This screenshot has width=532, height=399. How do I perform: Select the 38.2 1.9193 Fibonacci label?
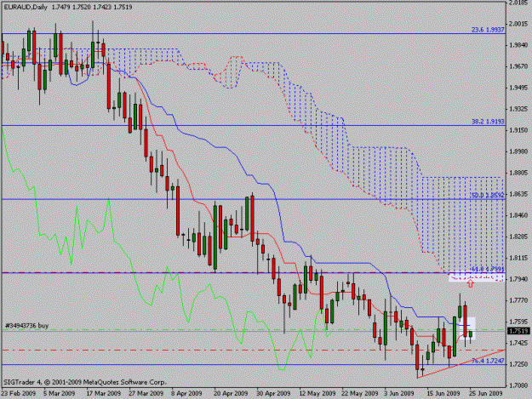click(x=488, y=122)
